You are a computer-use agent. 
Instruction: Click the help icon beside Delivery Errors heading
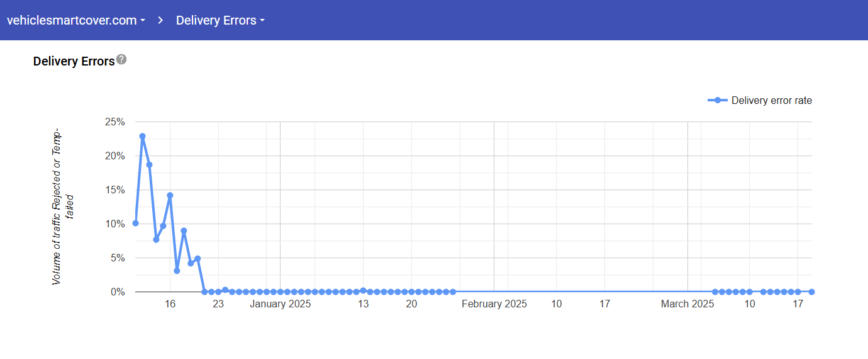click(121, 59)
